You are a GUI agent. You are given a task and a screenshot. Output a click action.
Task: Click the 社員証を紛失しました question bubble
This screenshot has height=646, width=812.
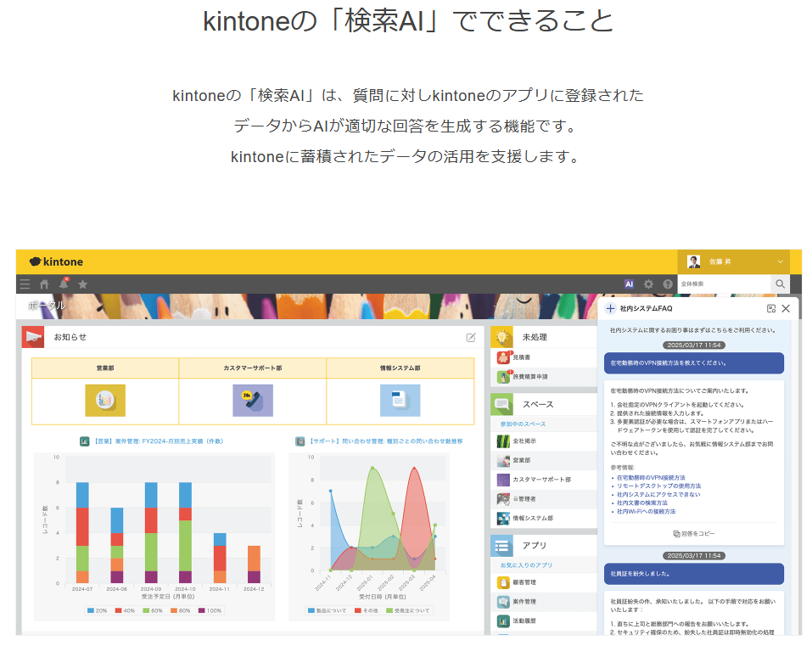coord(694,574)
